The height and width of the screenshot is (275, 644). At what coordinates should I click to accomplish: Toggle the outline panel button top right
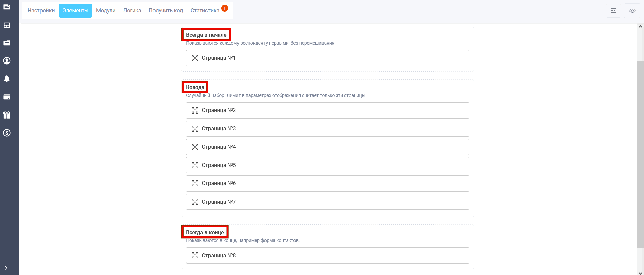click(613, 11)
